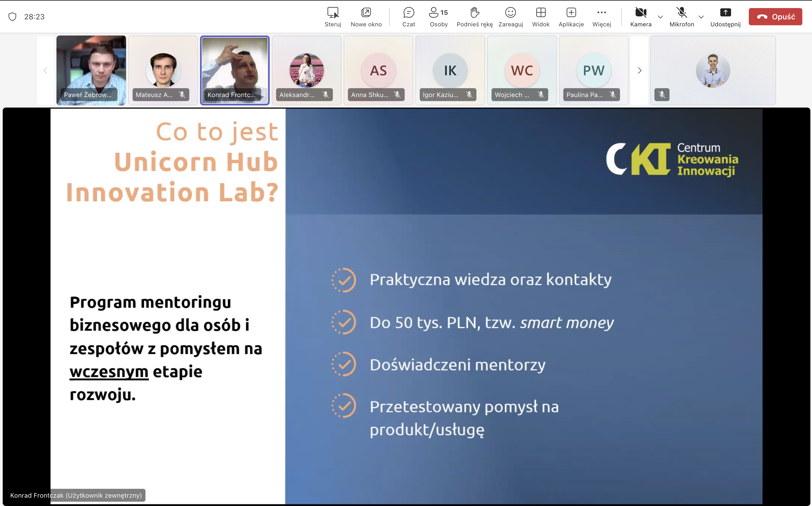Change layout using Widok icon
This screenshot has width=812, height=506.
point(541,17)
